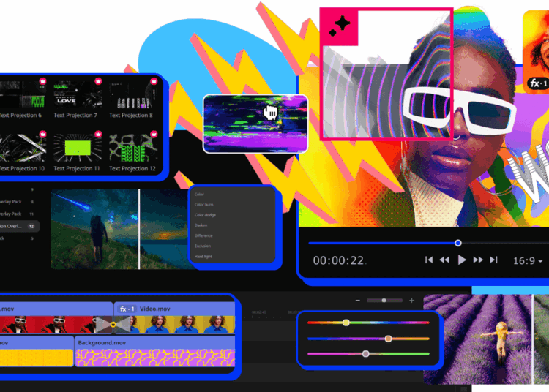Select the yellow clip on the lower track
The height and width of the screenshot is (392, 549).
37,351
